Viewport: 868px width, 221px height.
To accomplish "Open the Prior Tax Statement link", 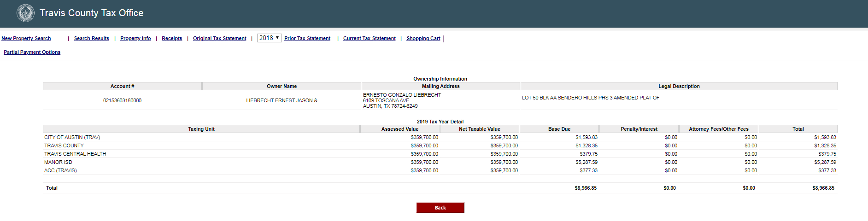I will click(307, 39).
